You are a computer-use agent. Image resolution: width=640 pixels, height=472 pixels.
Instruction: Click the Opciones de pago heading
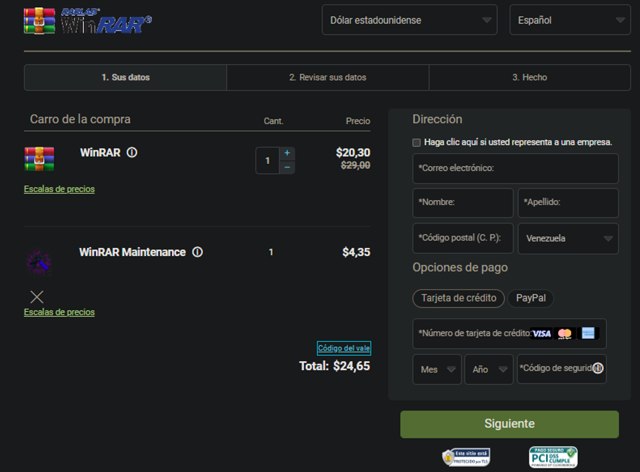460,267
